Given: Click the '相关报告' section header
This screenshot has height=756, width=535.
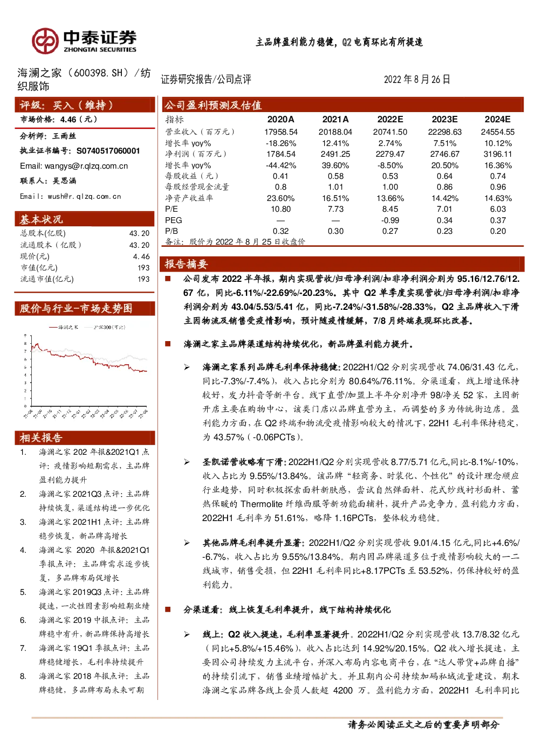Looking at the screenshot, I should (x=85, y=438).
